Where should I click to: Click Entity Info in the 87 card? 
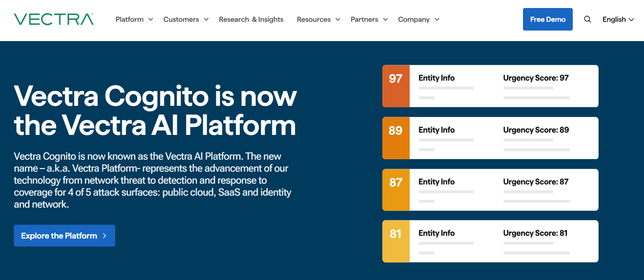(x=436, y=182)
